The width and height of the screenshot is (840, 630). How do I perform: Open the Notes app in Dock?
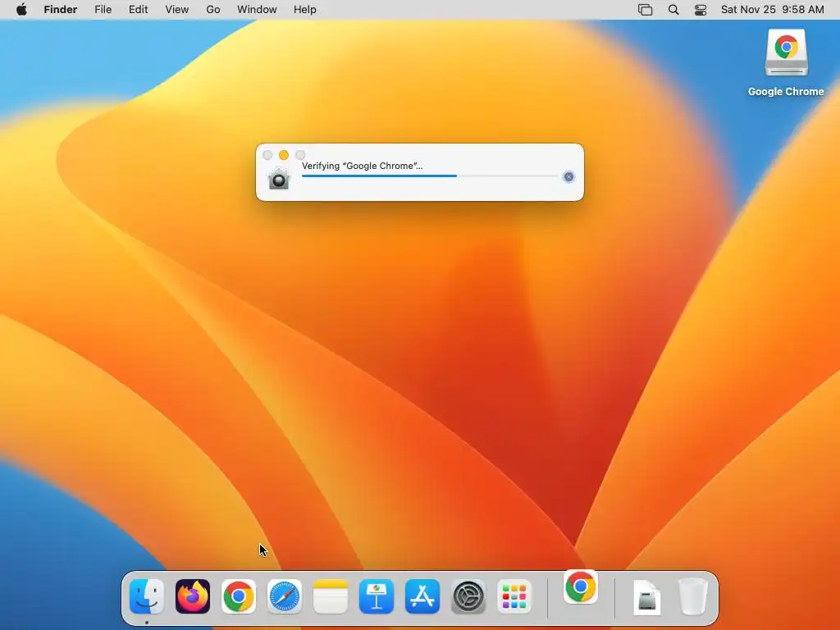tap(331, 596)
